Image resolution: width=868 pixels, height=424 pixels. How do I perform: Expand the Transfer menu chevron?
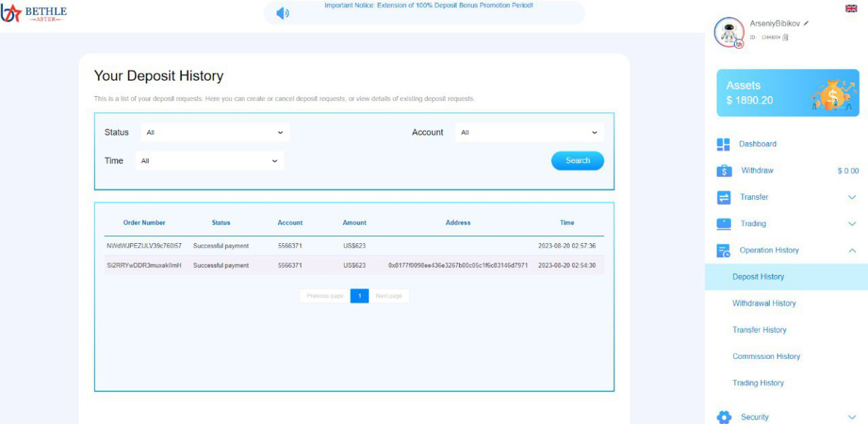coord(852,197)
